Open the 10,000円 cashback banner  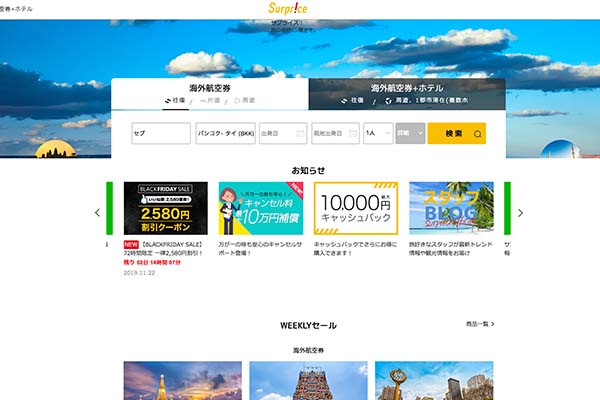pos(356,208)
